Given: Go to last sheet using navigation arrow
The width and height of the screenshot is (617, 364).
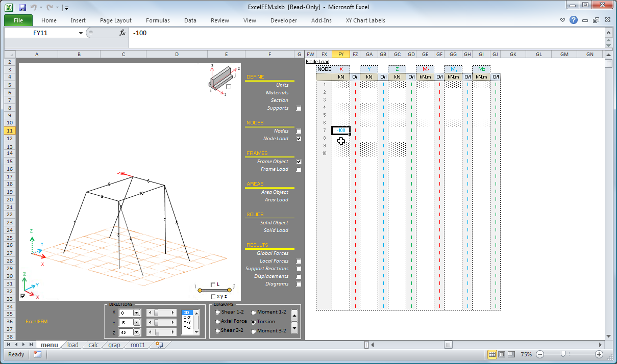Looking at the screenshot, I should coord(31,345).
